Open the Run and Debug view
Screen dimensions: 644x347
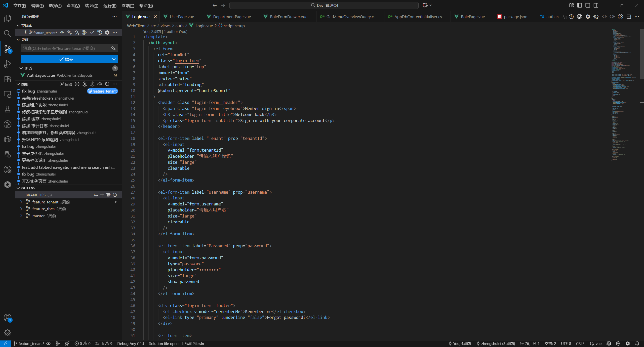8,64
